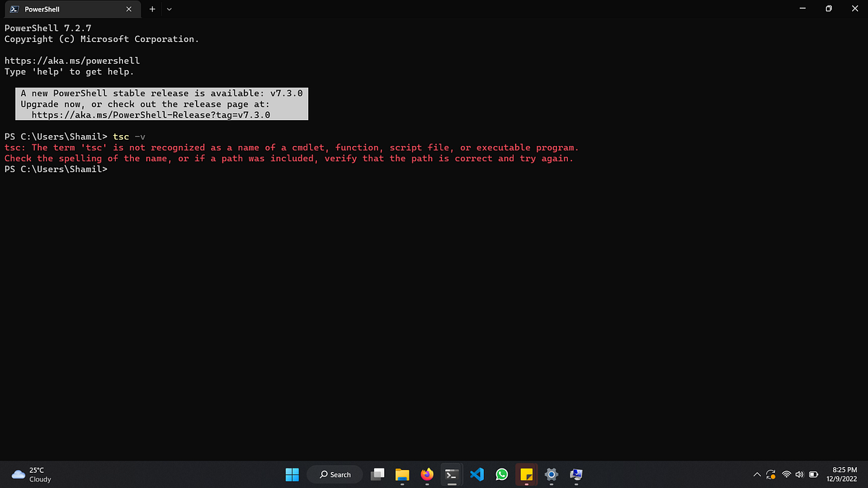Click the sync update icon in the system tray
Image resolution: width=868 pixels, height=488 pixels.
(771, 475)
